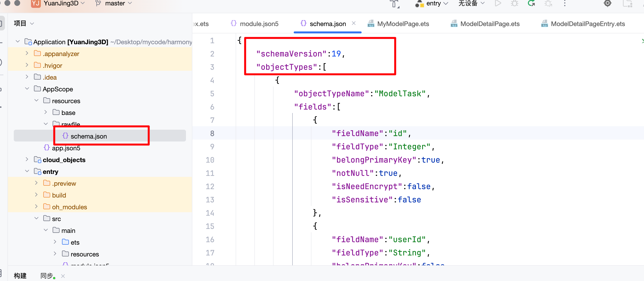Click the app.json5 file braces icon

(x=46, y=147)
